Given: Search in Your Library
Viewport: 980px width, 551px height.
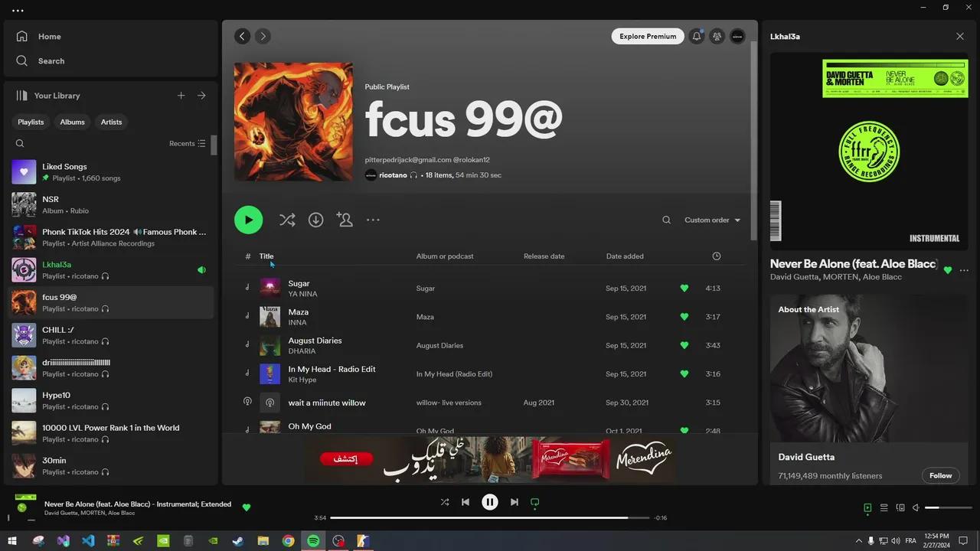Looking at the screenshot, I should click(x=20, y=143).
